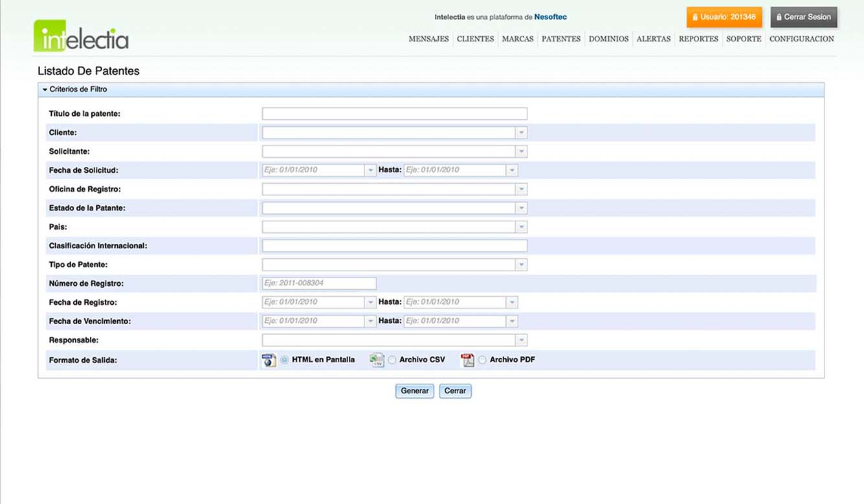Click the Cerrar Sesion button

[x=803, y=17]
